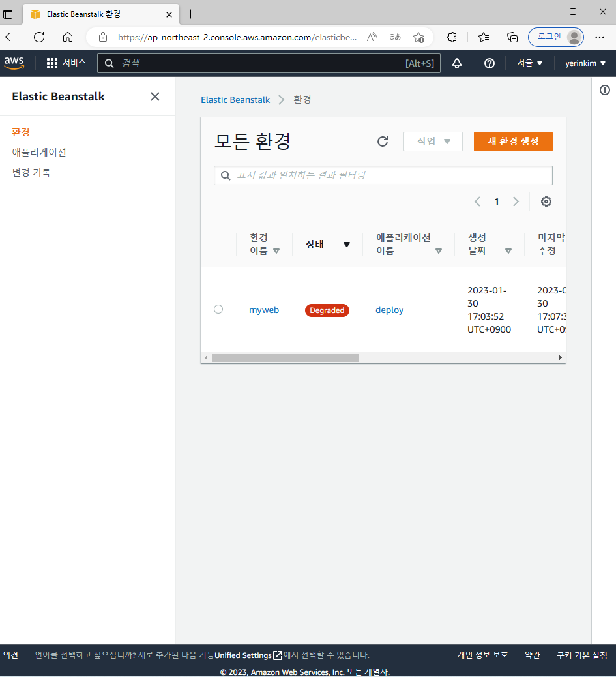This screenshot has width=616, height=677.
Task: Sort by 환경 이름 column
Action: click(x=265, y=245)
